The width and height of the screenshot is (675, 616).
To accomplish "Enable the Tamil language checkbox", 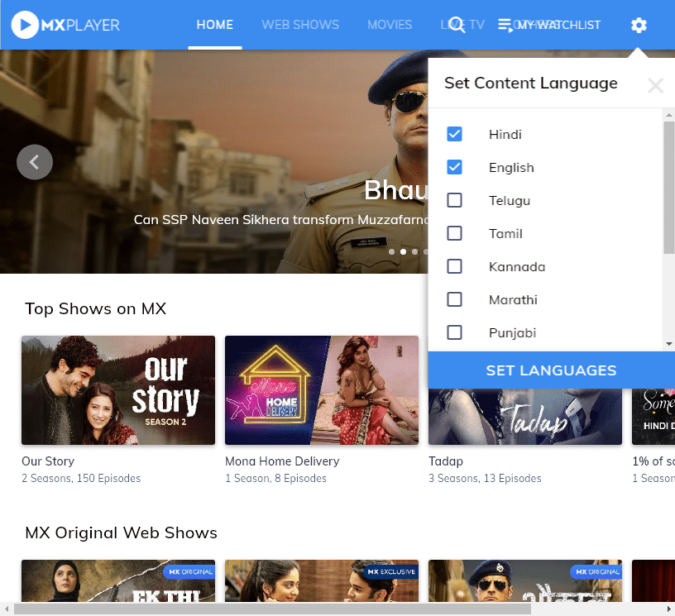I will pyautogui.click(x=455, y=233).
